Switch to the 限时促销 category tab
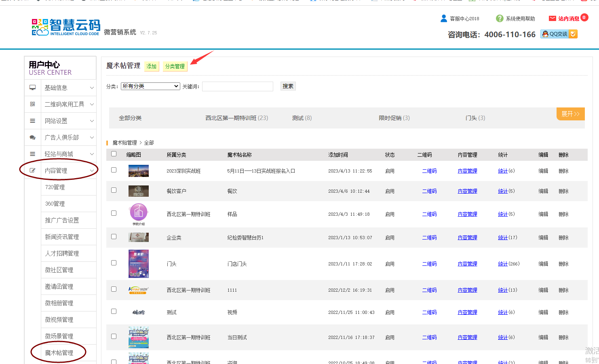This screenshot has width=599, height=364. tap(394, 118)
